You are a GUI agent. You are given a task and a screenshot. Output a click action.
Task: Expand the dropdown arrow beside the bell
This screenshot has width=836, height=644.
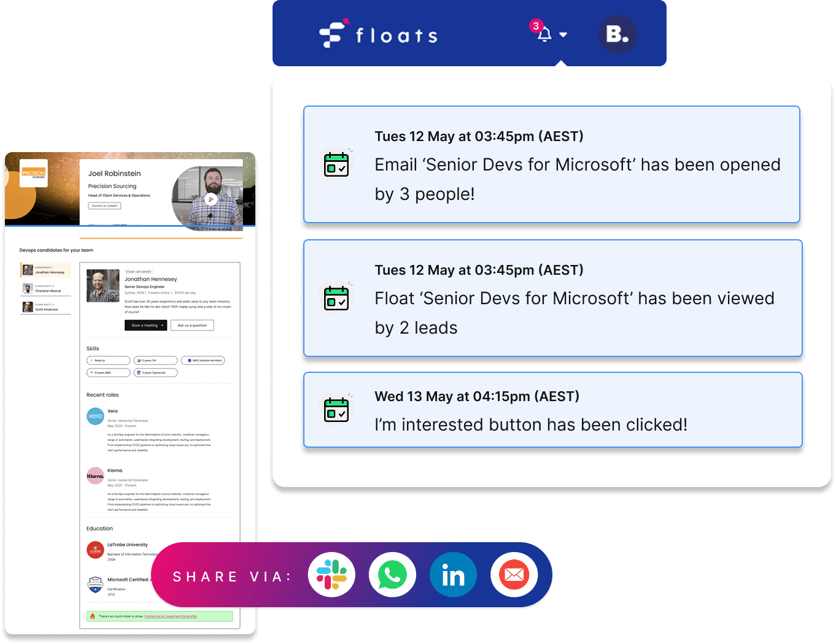(563, 35)
